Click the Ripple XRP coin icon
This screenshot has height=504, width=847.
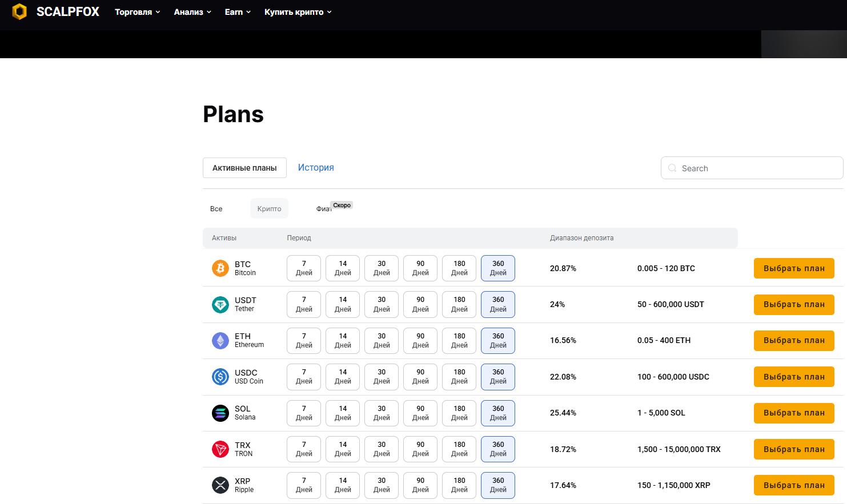220,485
